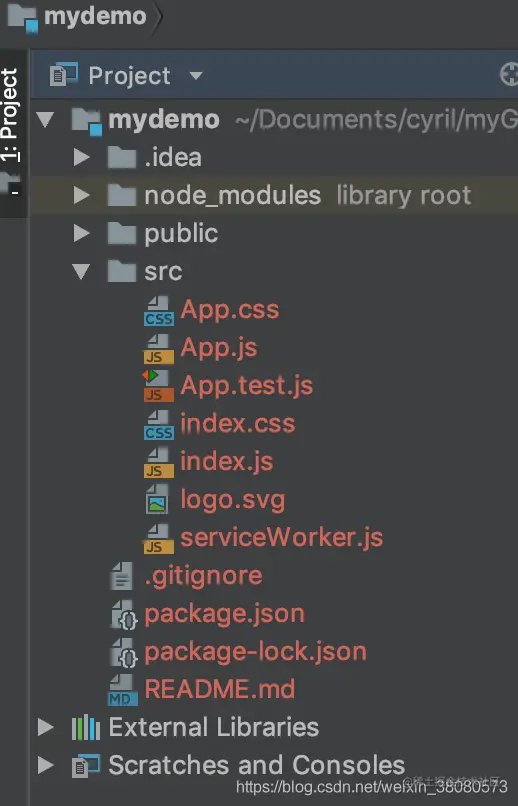
Task: Click the MD icon of README.md
Action: [122, 690]
